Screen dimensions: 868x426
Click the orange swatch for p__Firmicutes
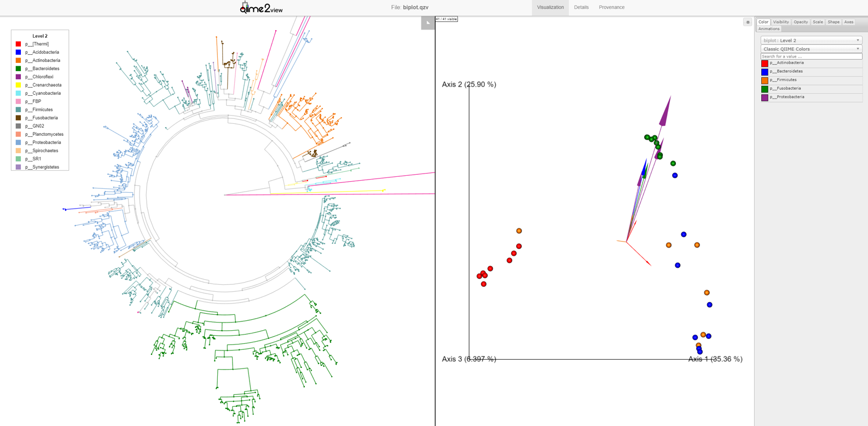[x=765, y=80]
